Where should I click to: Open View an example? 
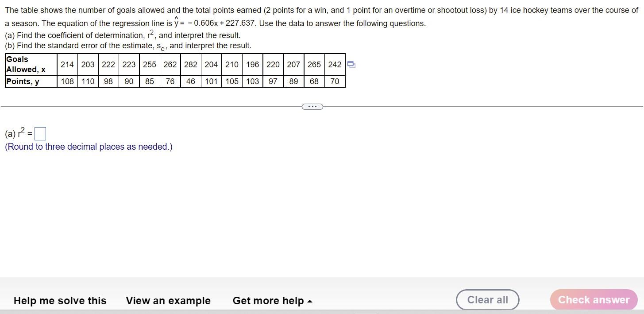pyautogui.click(x=168, y=300)
